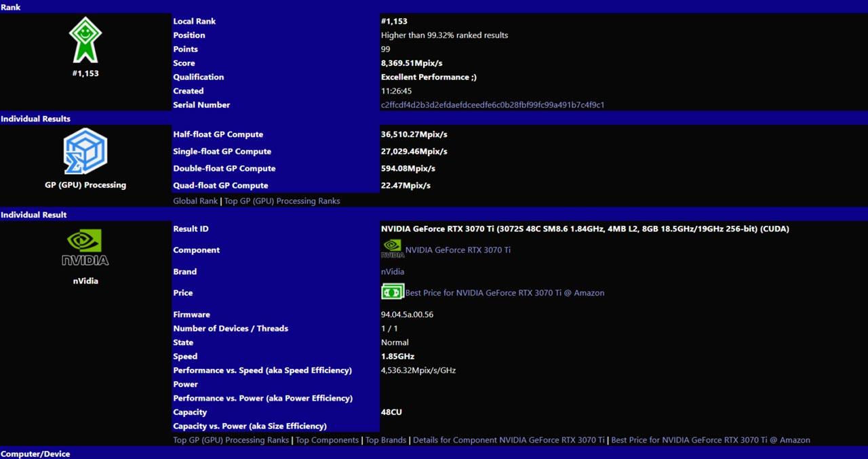Click the 'Firmware' label
The image size is (868, 459).
tap(191, 315)
